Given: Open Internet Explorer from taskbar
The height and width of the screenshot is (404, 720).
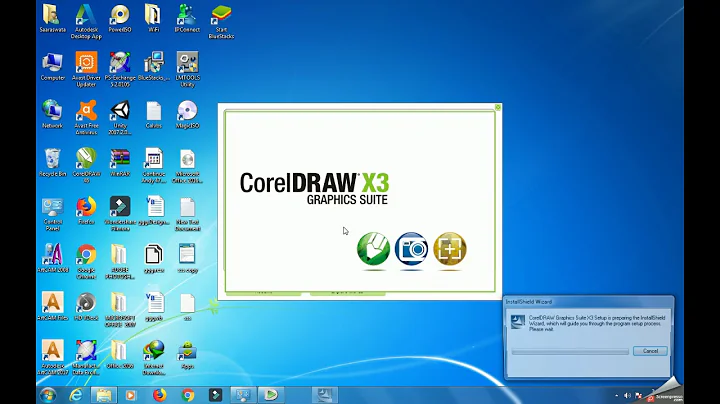Looking at the screenshot, I should 76,395.
